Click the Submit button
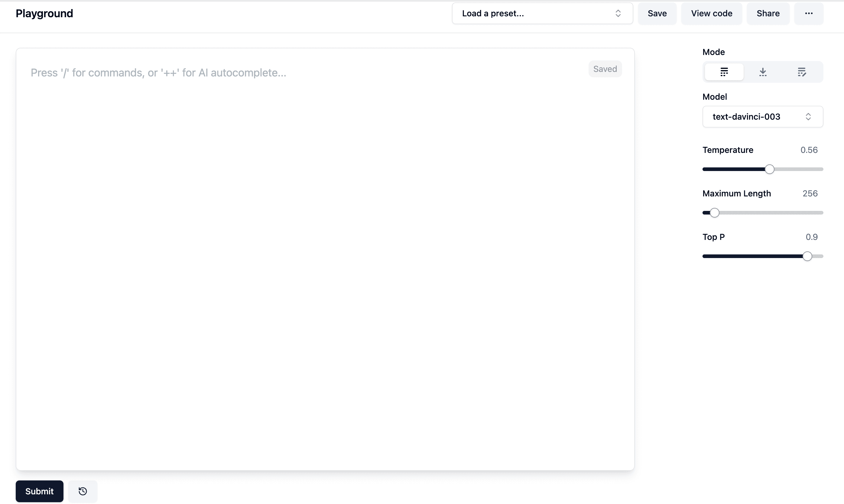 (39, 491)
